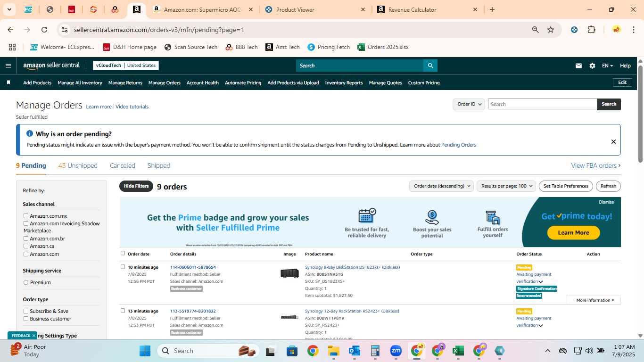Open the messages mail icon
The image size is (644, 362).
[578, 66]
